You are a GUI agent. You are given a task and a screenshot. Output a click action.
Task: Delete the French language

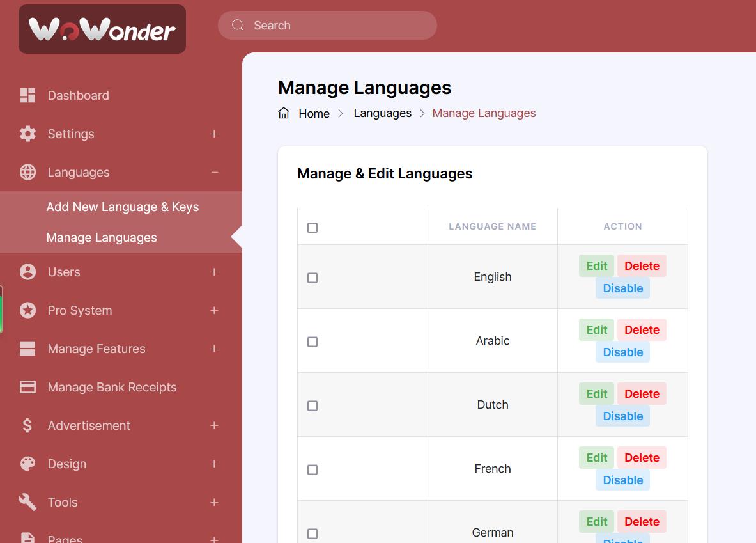[x=642, y=457]
